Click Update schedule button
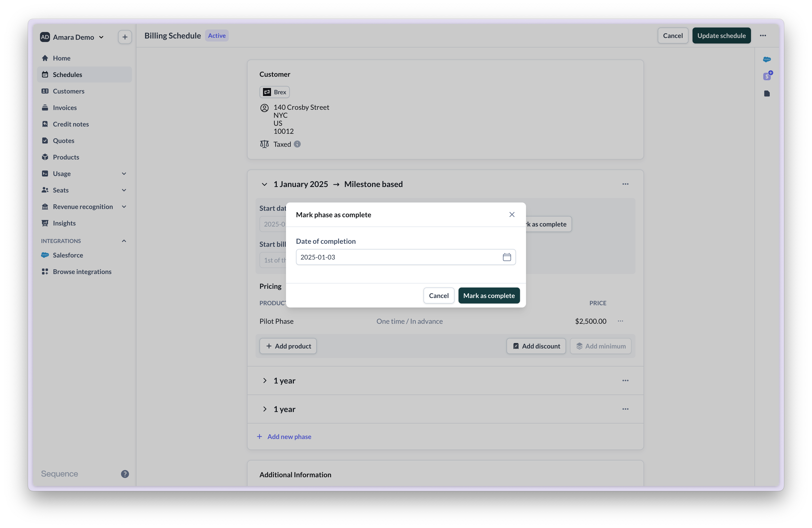812x528 pixels. (x=721, y=35)
